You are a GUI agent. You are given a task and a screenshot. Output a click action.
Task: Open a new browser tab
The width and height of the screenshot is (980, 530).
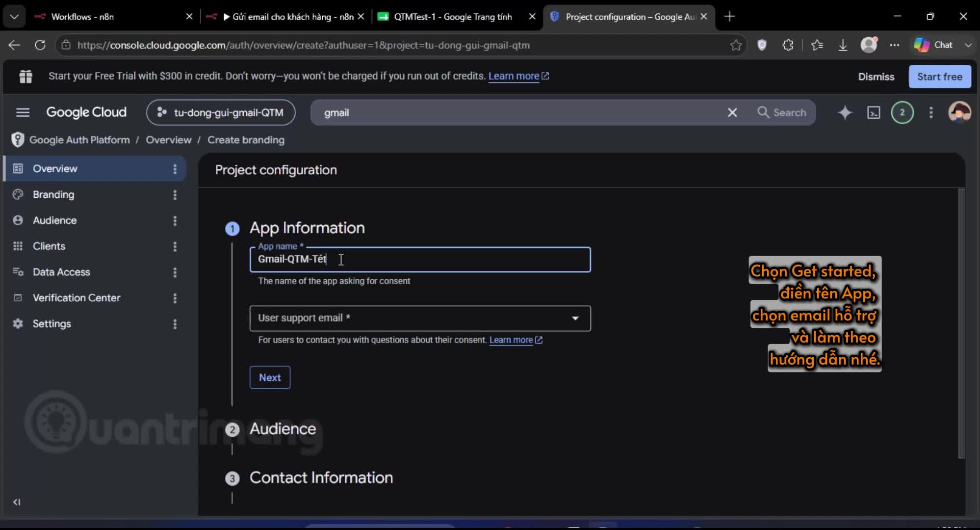point(729,17)
